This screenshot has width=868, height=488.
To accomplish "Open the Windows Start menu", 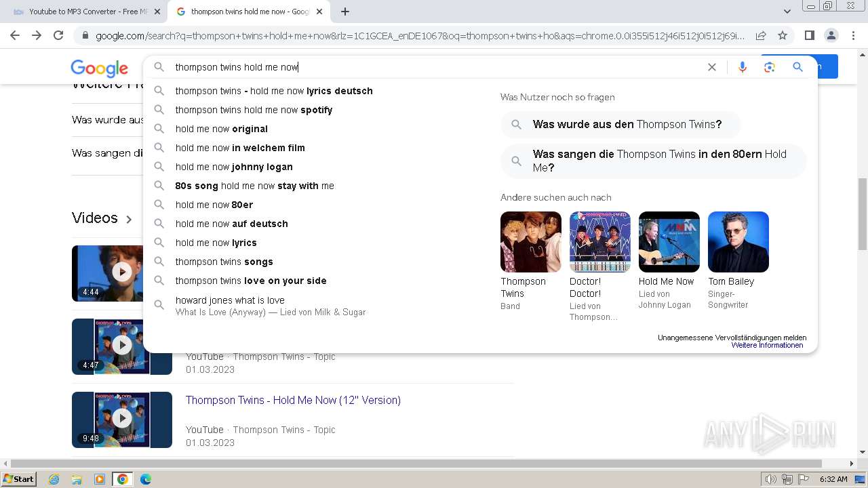I will pyautogui.click(x=19, y=479).
